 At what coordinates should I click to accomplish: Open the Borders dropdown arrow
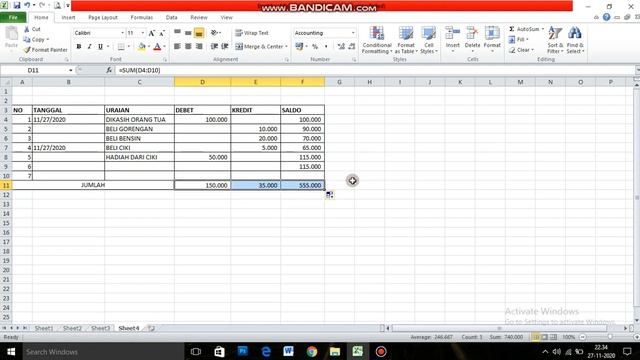(129, 47)
